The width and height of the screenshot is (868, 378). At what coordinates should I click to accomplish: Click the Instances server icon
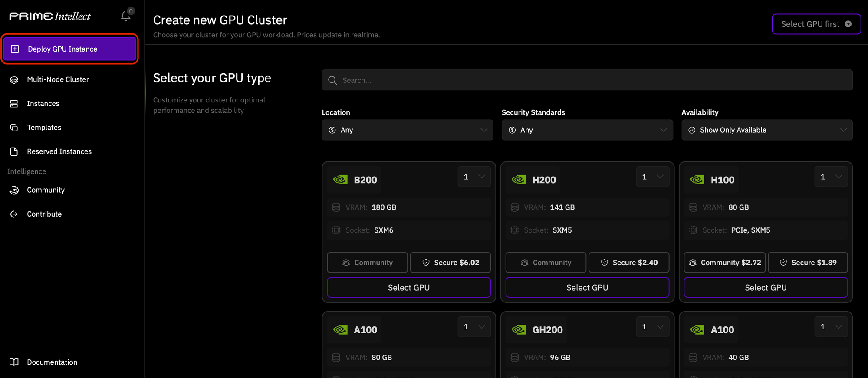(x=14, y=104)
